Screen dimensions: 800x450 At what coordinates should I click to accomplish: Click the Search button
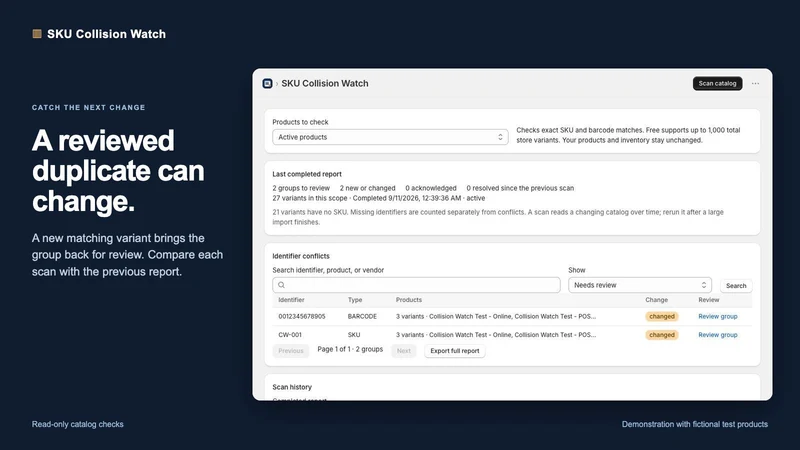coord(736,286)
